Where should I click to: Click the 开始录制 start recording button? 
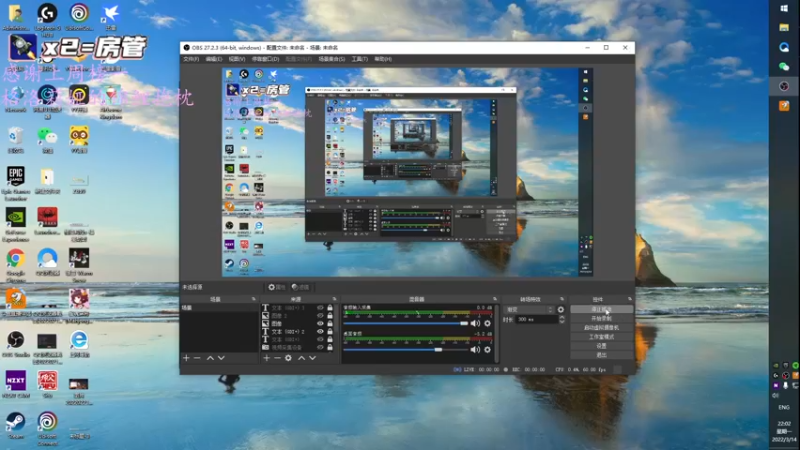point(602,318)
